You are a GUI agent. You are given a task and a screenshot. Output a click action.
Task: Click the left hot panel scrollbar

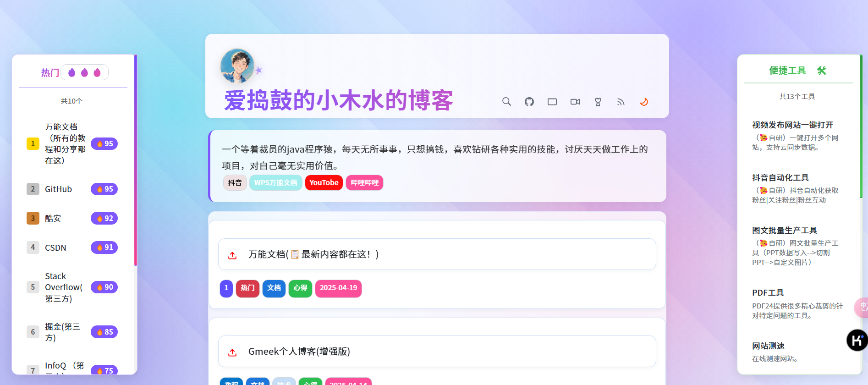136,160
